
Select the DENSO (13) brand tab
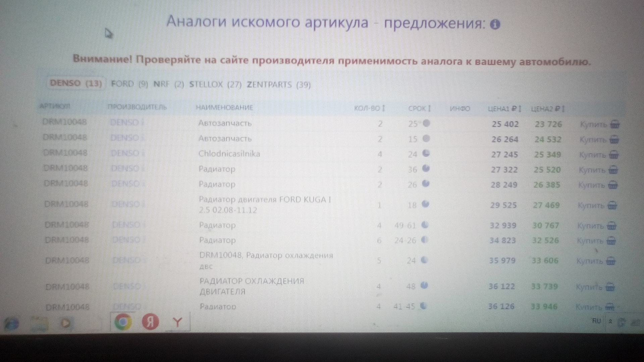76,83
